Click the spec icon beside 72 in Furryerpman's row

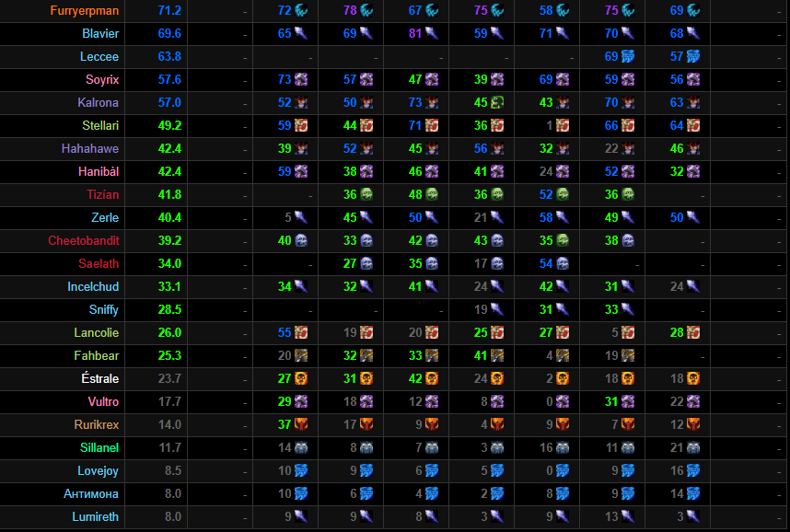pos(301,10)
